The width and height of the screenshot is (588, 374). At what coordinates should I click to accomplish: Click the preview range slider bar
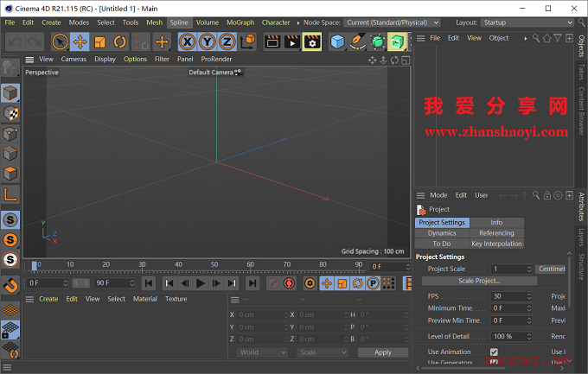coord(80,283)
